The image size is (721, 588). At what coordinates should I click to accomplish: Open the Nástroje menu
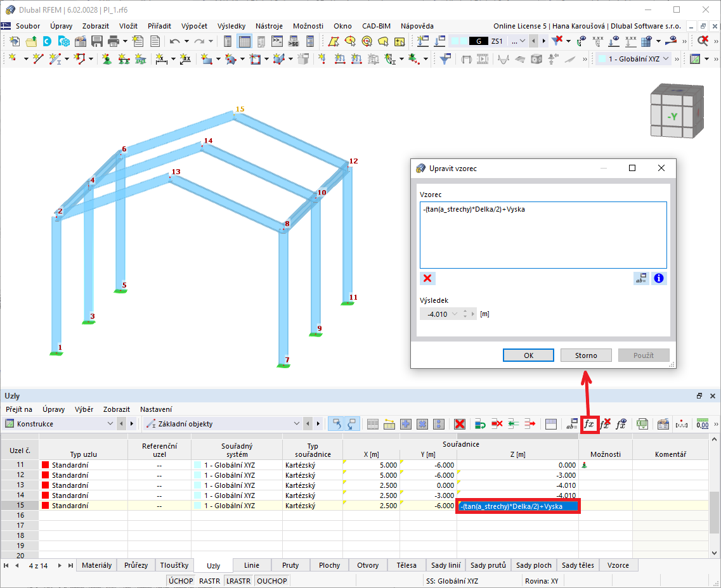point(269,26)
